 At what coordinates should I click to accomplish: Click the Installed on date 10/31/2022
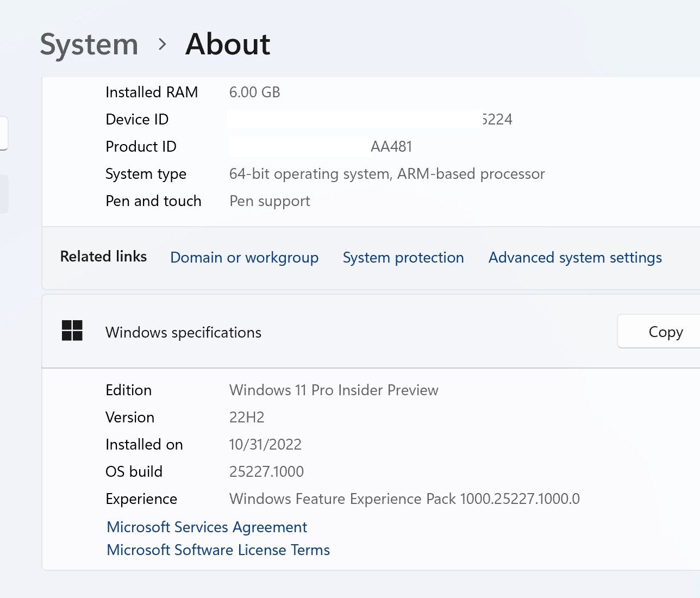point(265,444)
